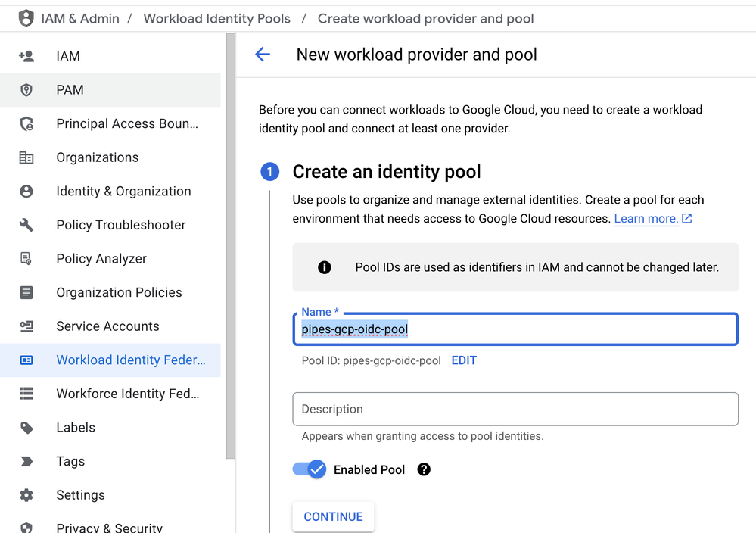
Task: Go back using the blue arrow
Action: point(263,54)
